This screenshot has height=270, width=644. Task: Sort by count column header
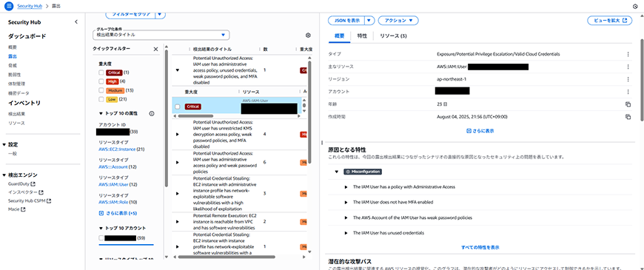(265, 49)
